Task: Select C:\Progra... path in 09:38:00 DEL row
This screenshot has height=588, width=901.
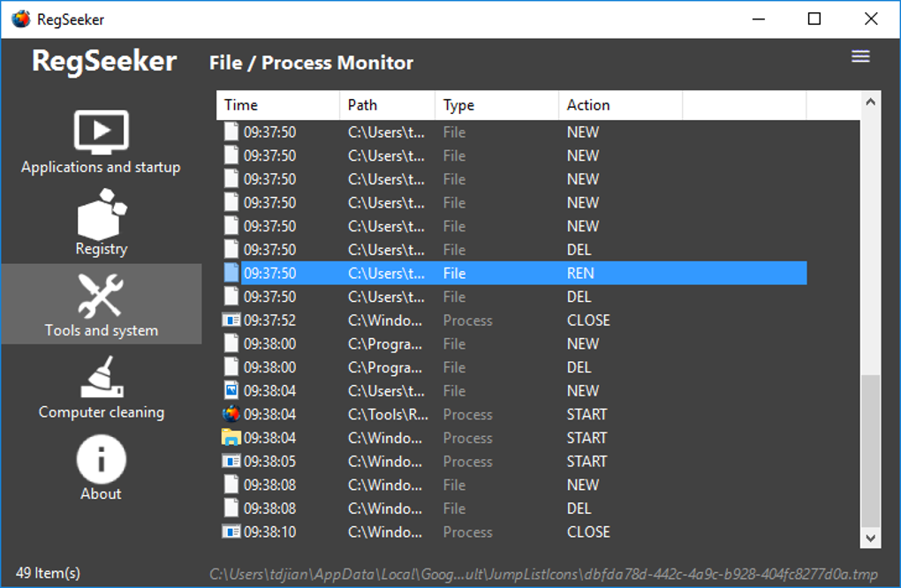Action: tap(385, 367)
